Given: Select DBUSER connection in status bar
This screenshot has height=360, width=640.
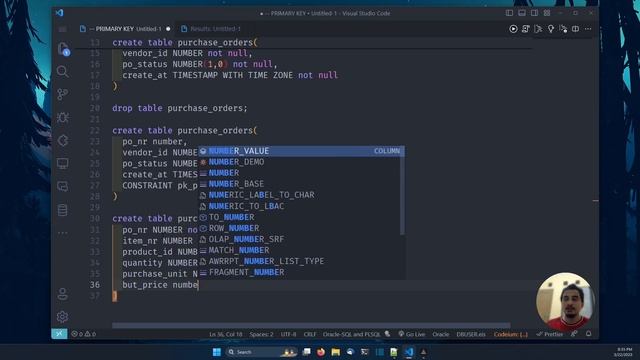Looking at the screenshot, I should 471,334.
